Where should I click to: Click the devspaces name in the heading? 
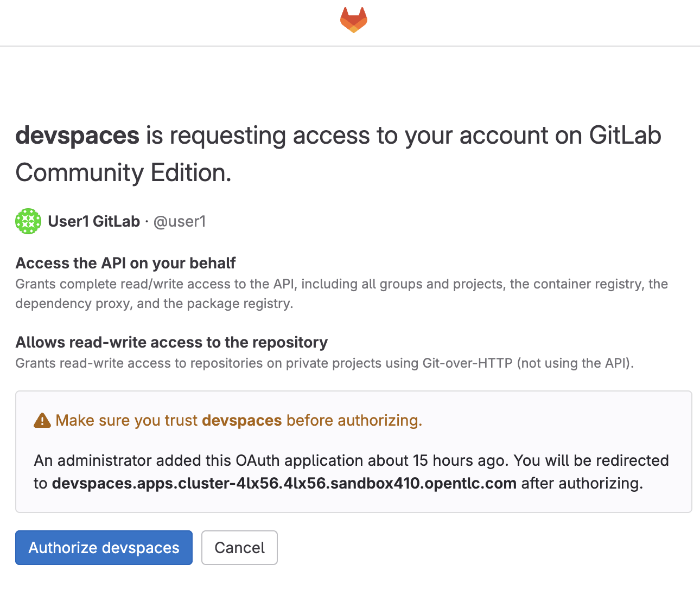point(78,135)
